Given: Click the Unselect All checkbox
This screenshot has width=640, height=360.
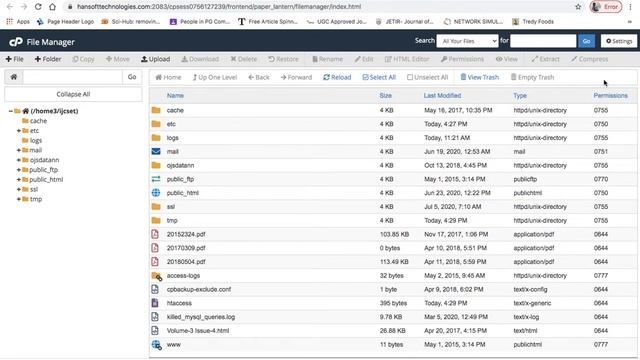Looking at the screenshot, I should (x=427, y=77).
